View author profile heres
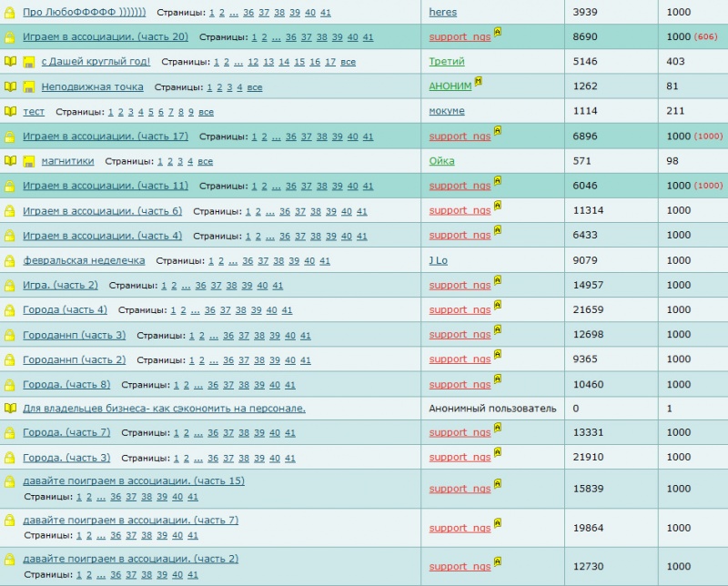 click(443, 12)
